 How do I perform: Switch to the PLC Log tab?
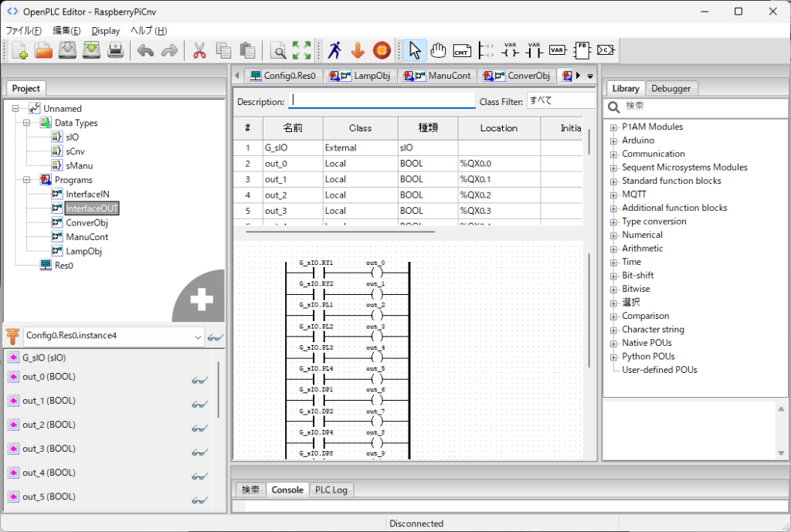point(331,490)
